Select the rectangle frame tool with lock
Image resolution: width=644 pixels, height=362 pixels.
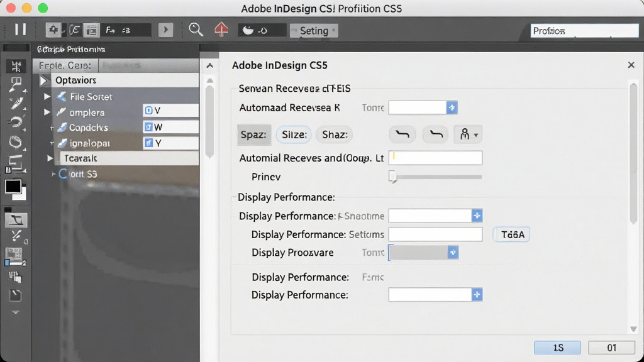16,164
